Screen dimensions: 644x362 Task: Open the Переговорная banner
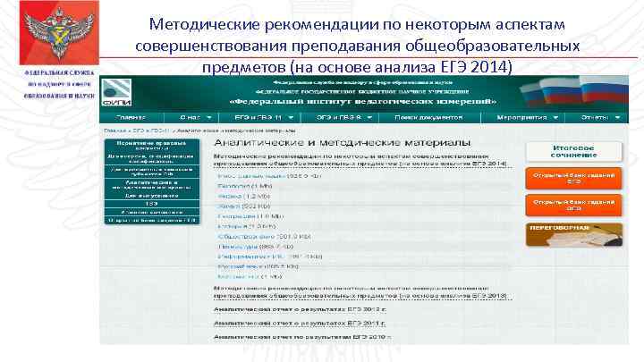pyautogui.click(x=573, y=235)
